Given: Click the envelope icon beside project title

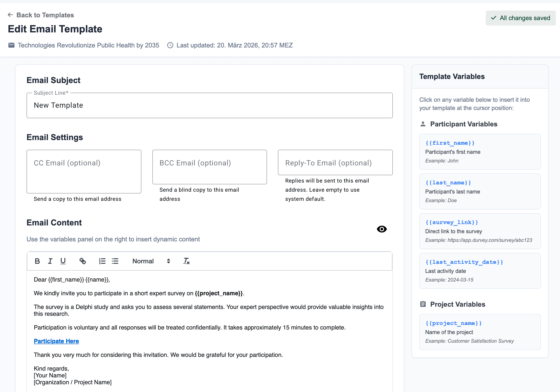Looking at the screenshot, I should (11, 45).
